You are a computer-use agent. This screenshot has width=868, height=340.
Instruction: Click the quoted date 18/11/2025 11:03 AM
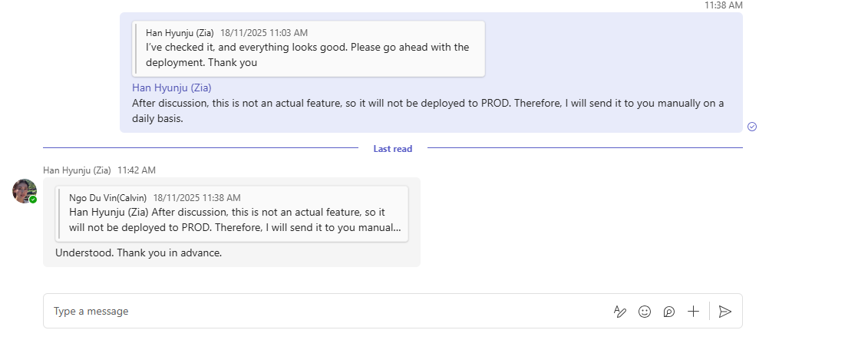coord(264,33)
